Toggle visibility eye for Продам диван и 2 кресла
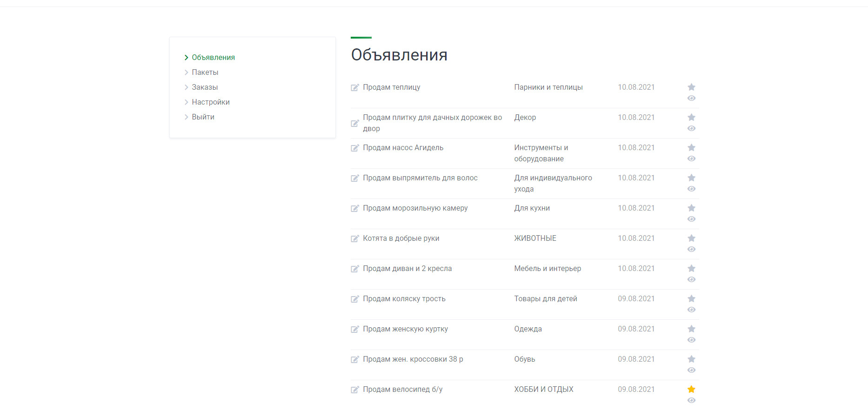This screenshot has height=410, width=868. (691, 279)
